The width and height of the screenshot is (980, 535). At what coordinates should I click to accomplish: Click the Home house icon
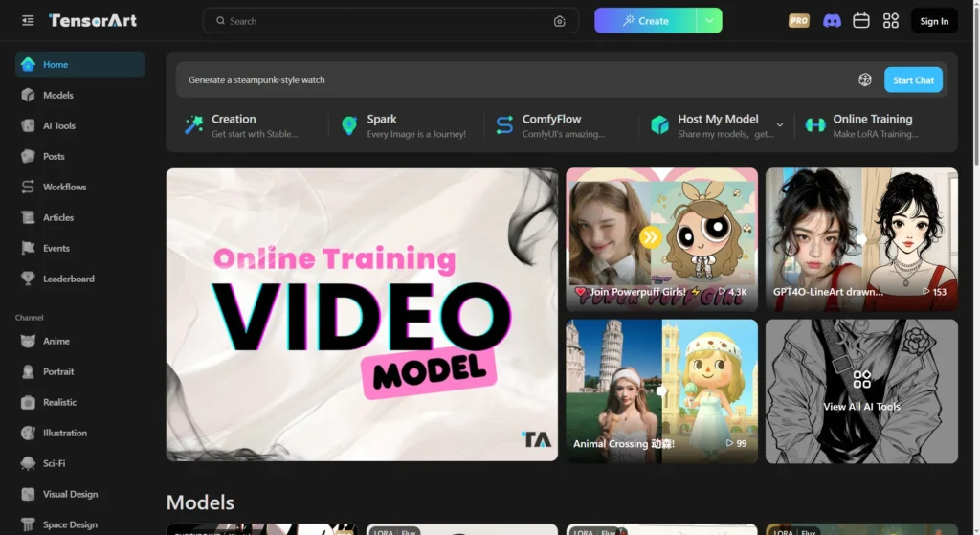[x=28, y=64]
